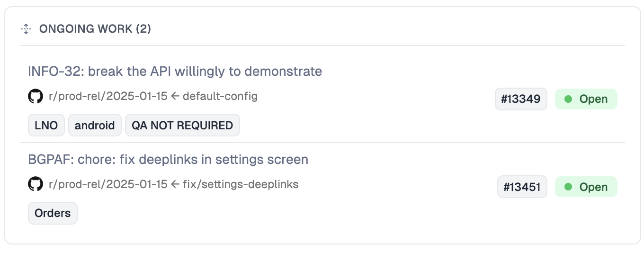This screenshot has height=253, width=644.
Task: Click the arrow in settings-deeplinks branch line
Action: pos(175,184)
